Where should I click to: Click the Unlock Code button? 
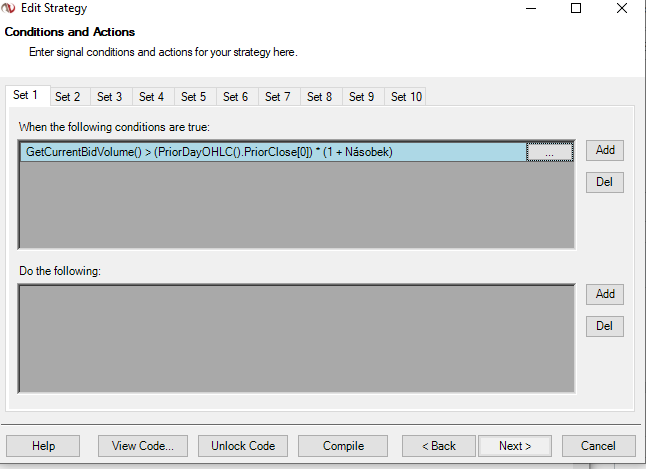point(243,446)
